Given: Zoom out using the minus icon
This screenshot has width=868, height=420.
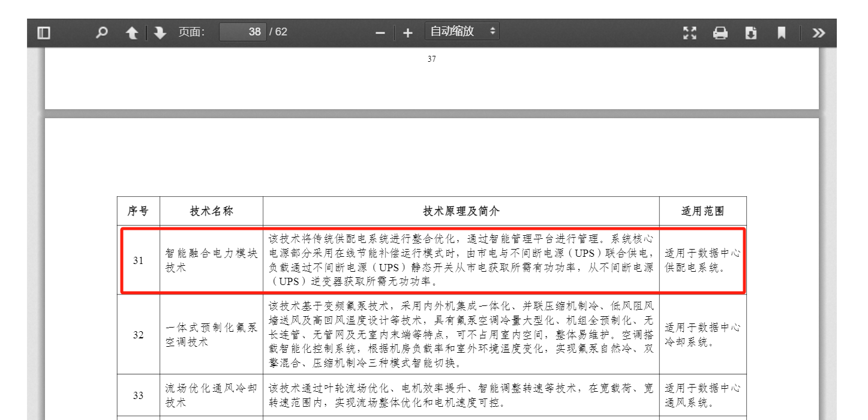Looking at the screenshot, I should [x=380, y=32].
